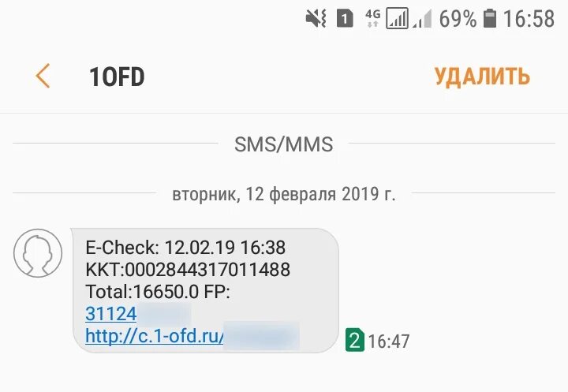Screen dimensions: 568x392
Task: Tap the 4G network indicator
Action: pos(372,18)
